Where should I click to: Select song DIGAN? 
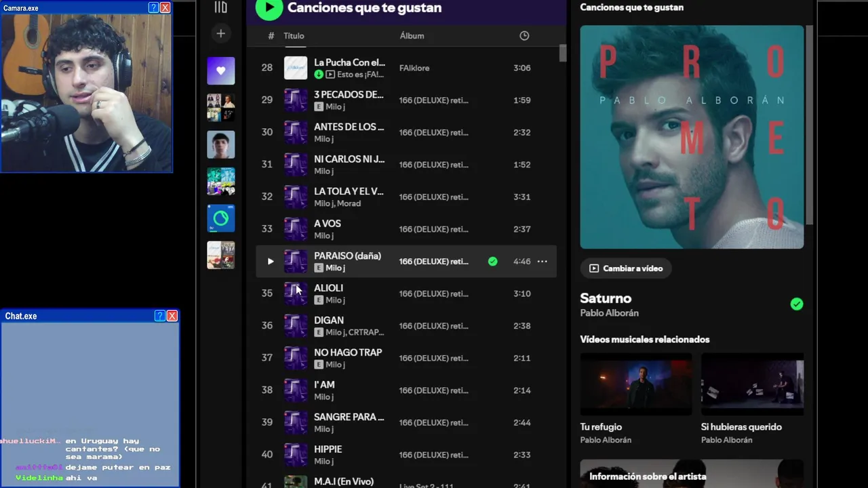point(329,321)
